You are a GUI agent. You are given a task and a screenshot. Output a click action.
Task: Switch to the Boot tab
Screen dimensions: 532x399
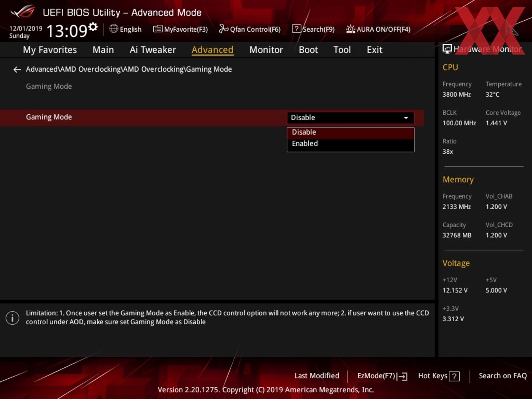point(308,50)
